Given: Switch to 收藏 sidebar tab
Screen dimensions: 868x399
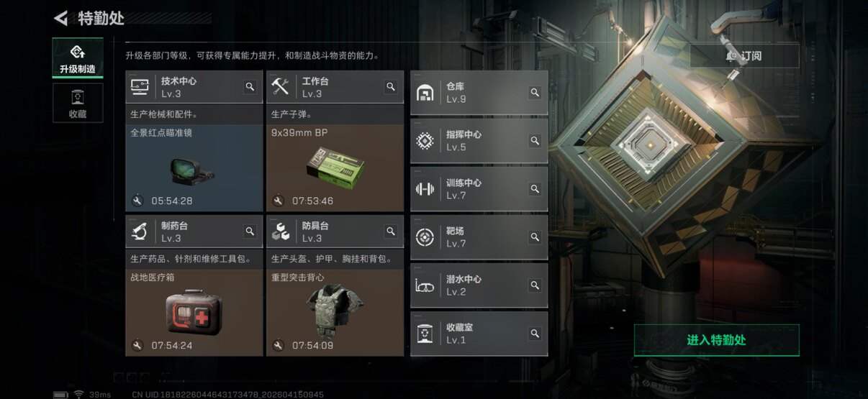Looking at the screenshot, I should tap(78, 103).
